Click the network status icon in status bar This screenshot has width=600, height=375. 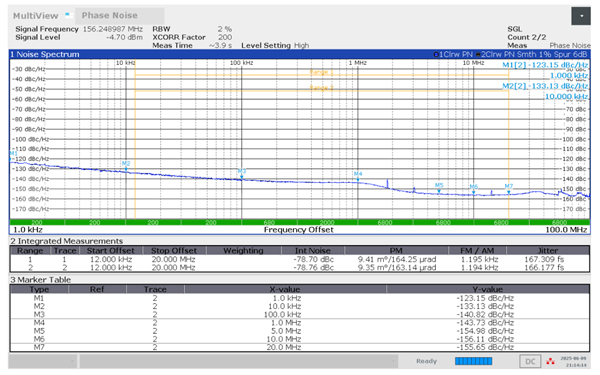550,361
